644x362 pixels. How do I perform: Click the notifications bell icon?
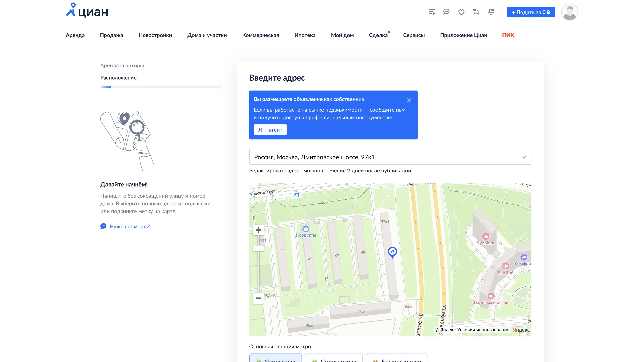(491, 12)
